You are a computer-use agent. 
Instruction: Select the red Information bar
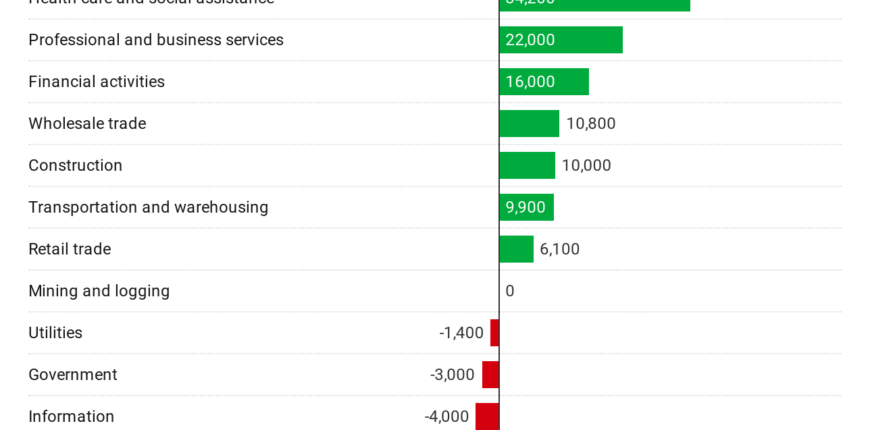click(487, 417)
